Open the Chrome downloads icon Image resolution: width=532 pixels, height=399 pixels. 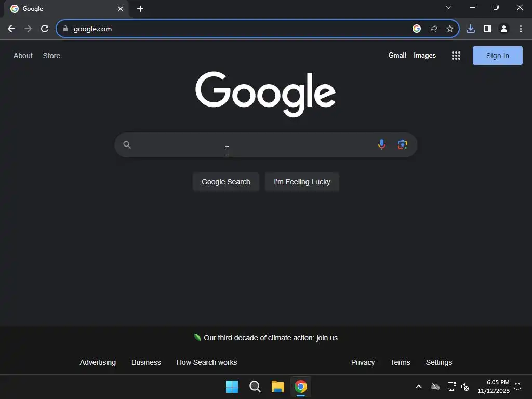(x=471, y=29)
